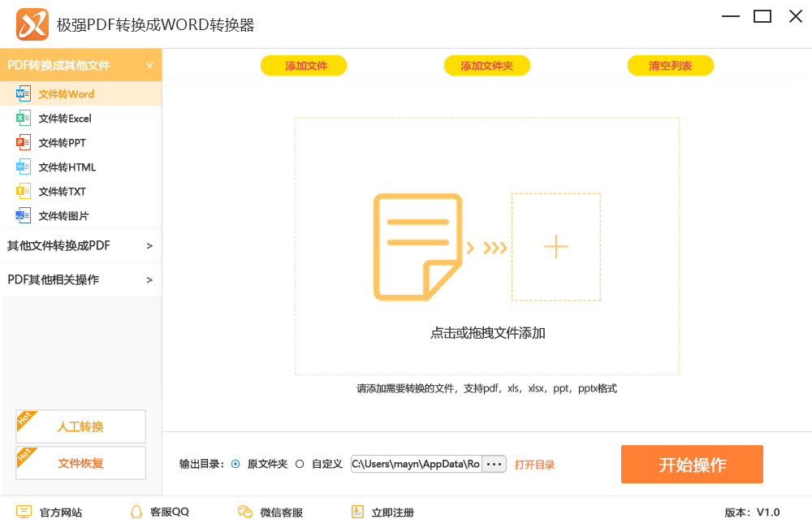Open 微信客服 customer service
Viewport: 812px width, 528px height.
[271, 512]
